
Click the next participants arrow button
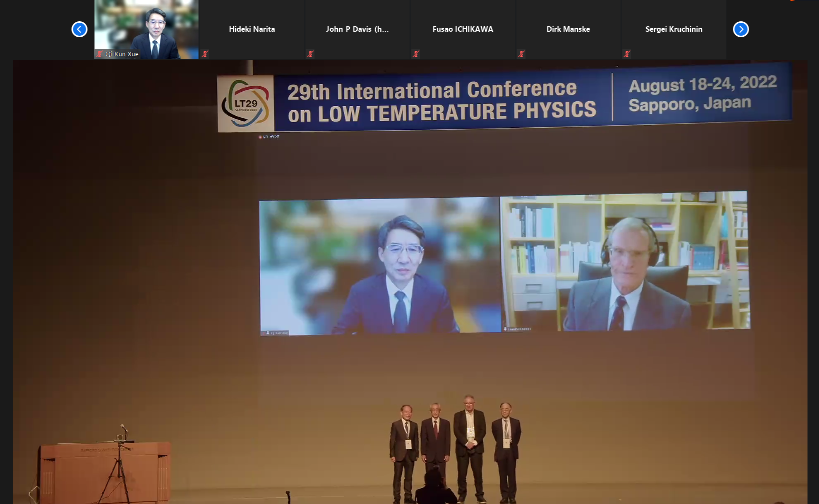click(741, 29)
